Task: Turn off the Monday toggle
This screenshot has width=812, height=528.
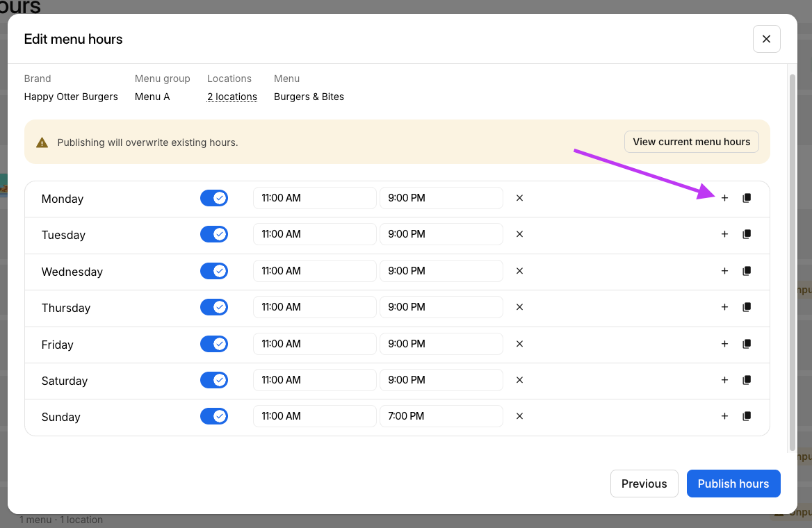Action: tap(214, 198)
